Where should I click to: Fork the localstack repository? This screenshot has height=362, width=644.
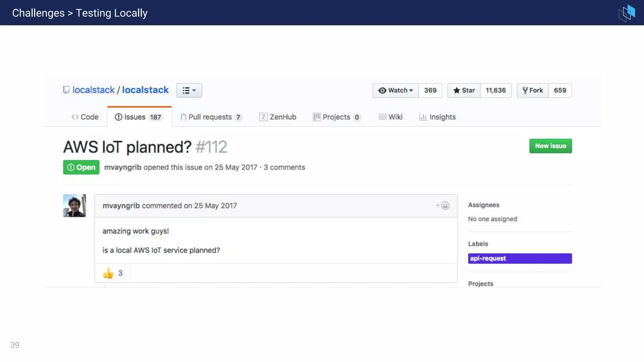click(x=533, y=90)
